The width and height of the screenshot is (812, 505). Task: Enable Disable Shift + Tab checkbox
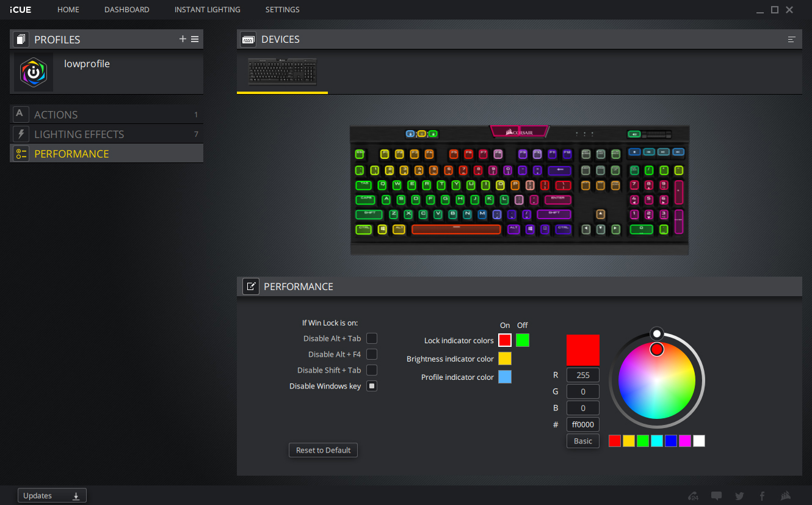[372, 370]
